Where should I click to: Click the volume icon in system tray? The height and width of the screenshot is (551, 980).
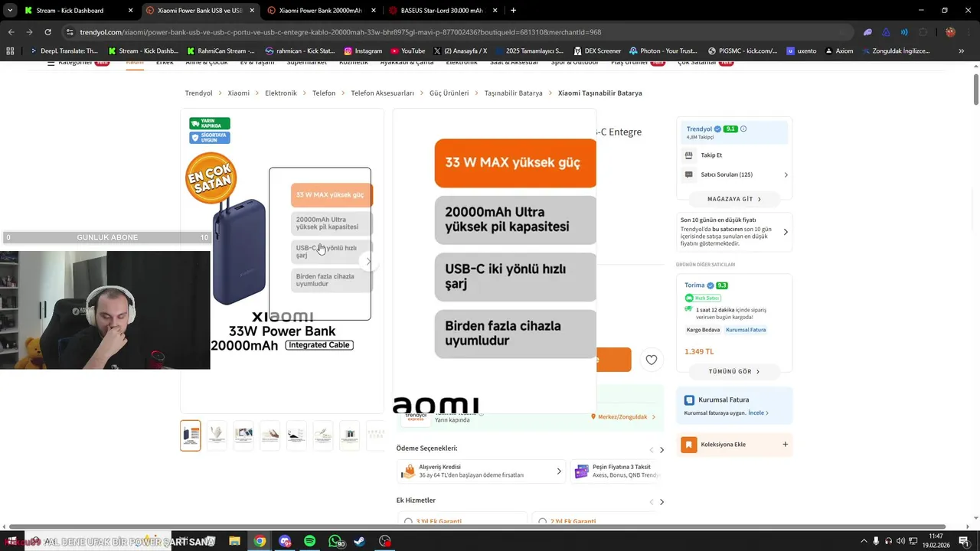coord(900,541)
